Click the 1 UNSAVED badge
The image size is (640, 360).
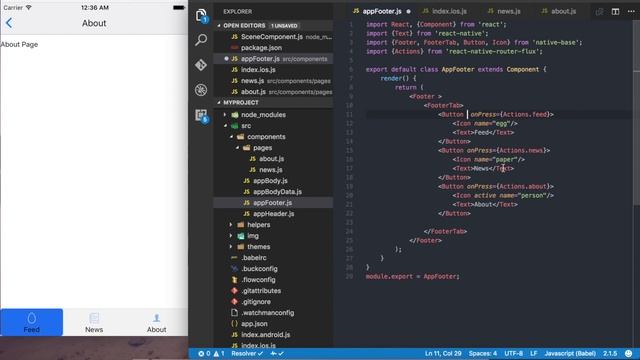[x=284, y=26]
